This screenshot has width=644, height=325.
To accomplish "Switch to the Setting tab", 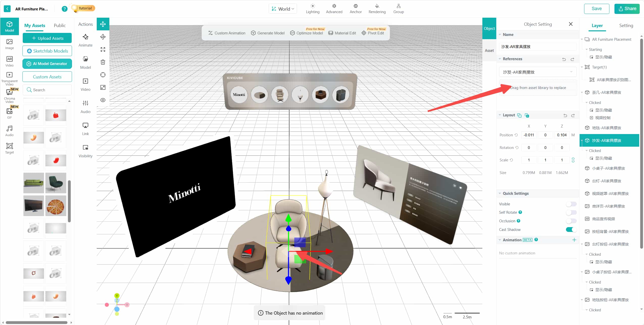I will point(626,26).
